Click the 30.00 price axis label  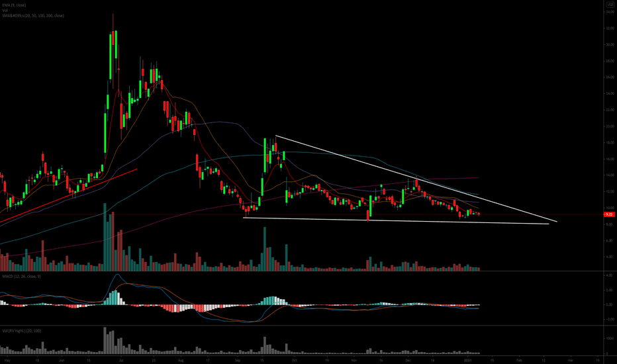610,44
